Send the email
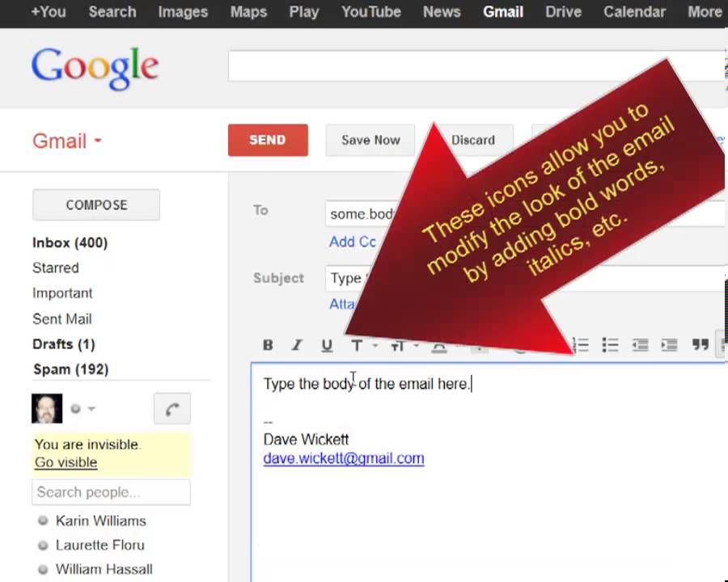This screenshot has width=728, height=582. tap(268, 140)
